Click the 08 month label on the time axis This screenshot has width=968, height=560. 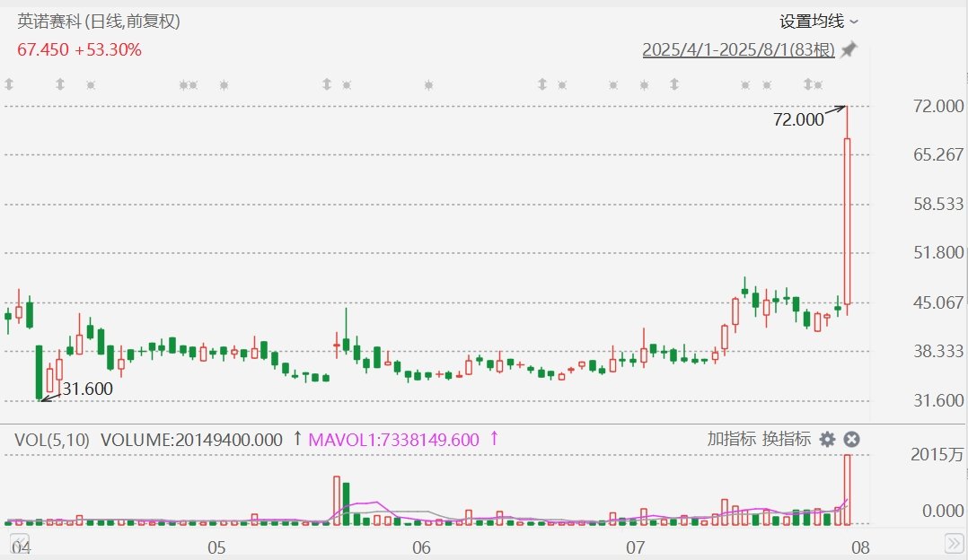coord(860,547)
